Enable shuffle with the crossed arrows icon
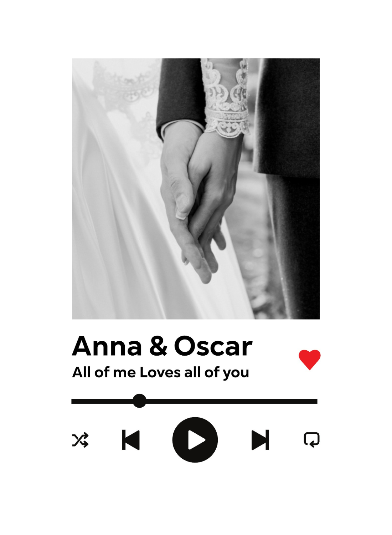This screenshot has width=392, height=535. (x=81, y=440)
